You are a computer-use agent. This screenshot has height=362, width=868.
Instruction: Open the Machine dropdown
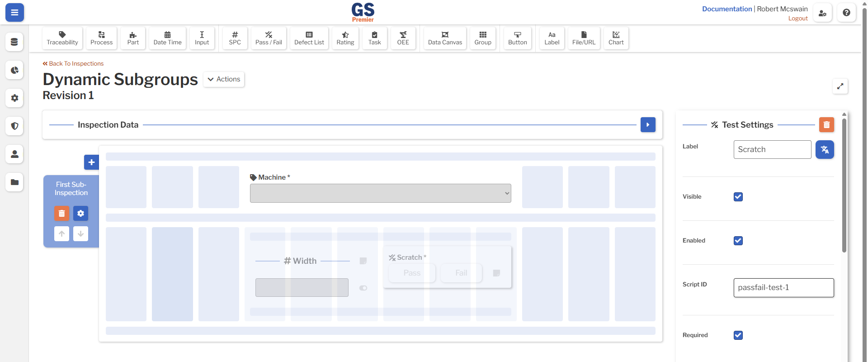tap(381, 193)
